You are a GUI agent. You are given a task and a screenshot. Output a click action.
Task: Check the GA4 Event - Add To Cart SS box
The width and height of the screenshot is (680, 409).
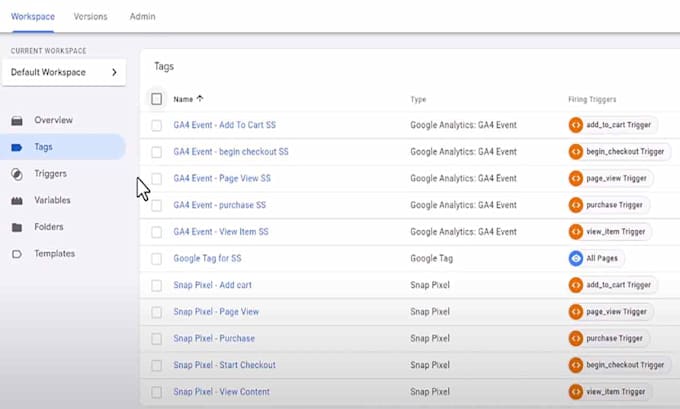[x=157, y=125]
